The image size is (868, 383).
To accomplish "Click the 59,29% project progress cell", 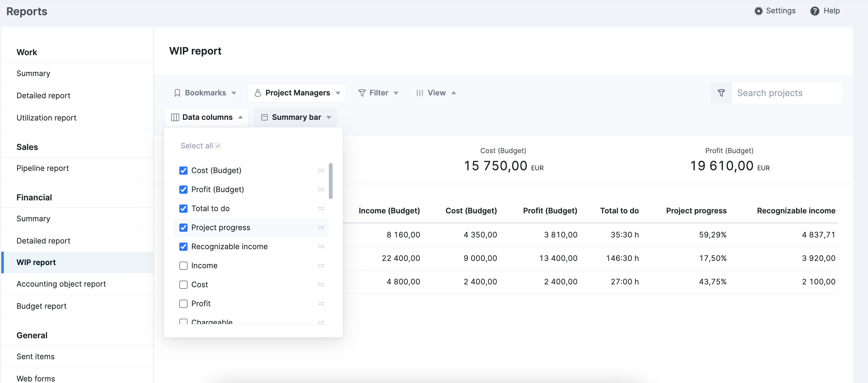I will (713, 235).
